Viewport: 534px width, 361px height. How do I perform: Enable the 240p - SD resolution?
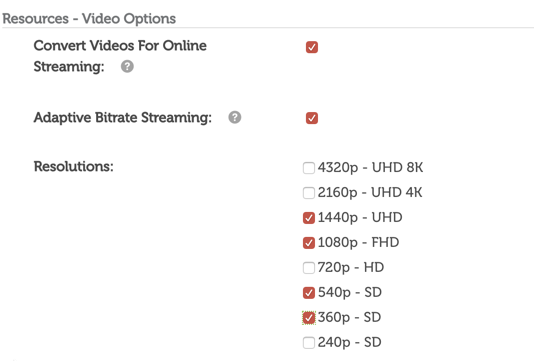tap(309, 343)
